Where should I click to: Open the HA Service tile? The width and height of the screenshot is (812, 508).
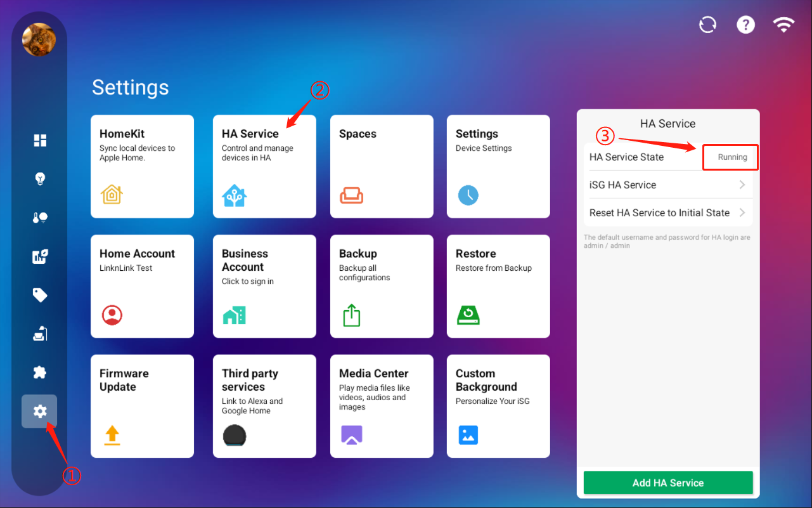click(264, 166)
